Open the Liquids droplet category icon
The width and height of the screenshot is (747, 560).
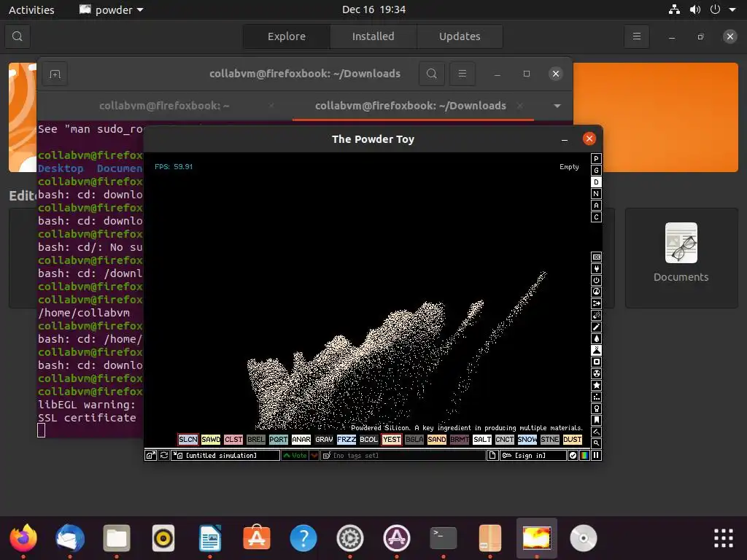tap(596, 338)
